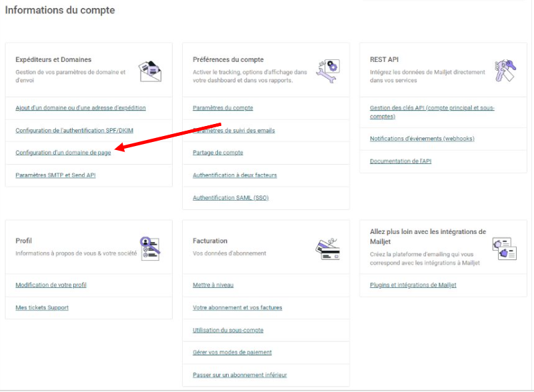Click the Informations du compte page title

pyautogui.click(x=60, y=10)
